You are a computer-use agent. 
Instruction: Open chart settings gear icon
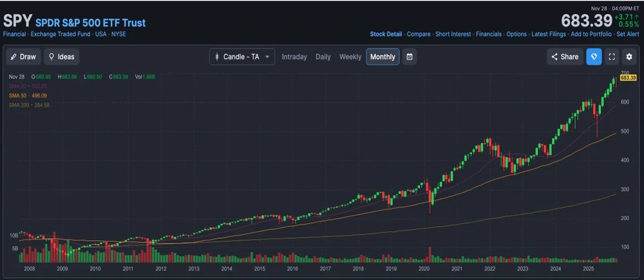(629, 57)
